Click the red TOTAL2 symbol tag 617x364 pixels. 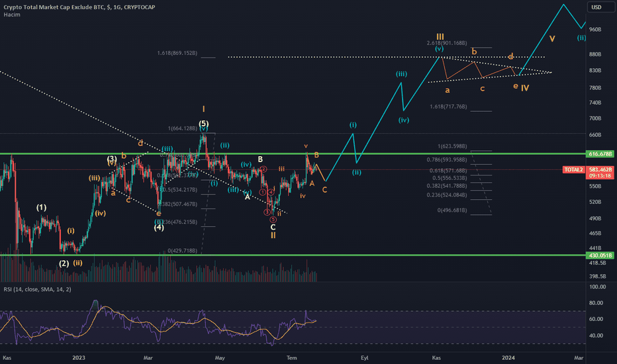[573, 169]
